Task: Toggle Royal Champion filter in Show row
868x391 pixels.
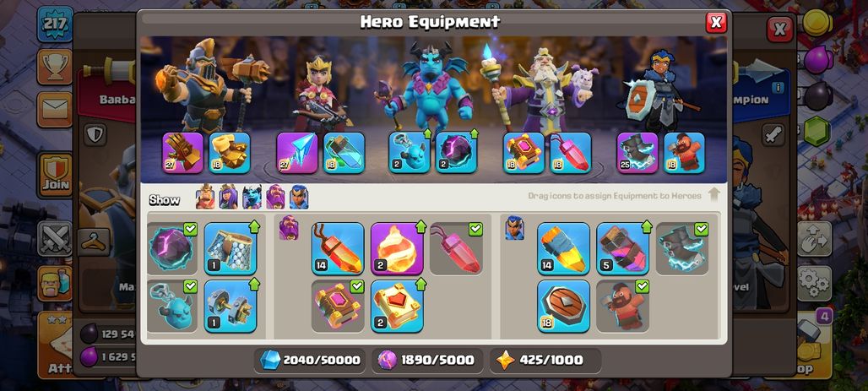Action: [299, 197]
